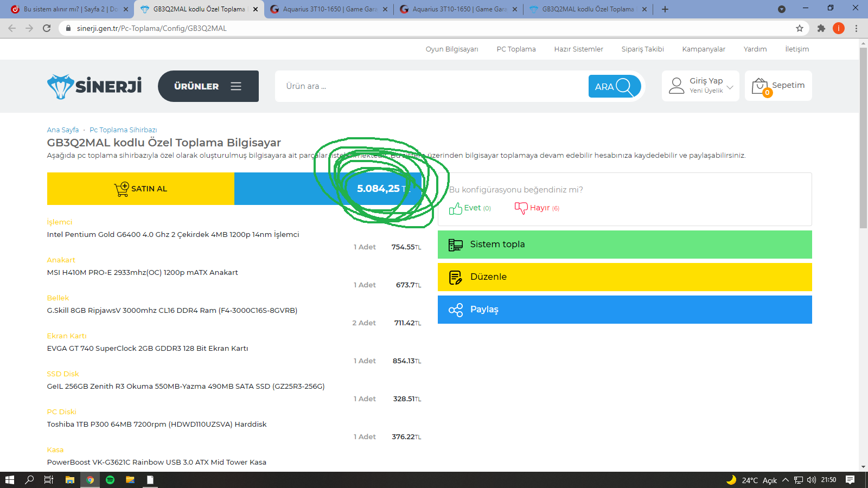Click inside the Ürün ara search field

pyautogui.click(x=432, y=86)
